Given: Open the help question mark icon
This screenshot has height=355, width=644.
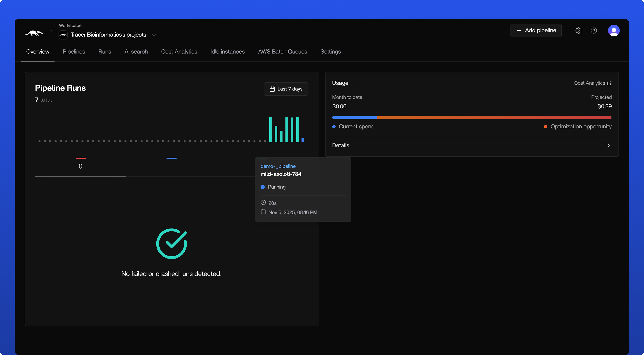Looking at the screenshot, I should click(x=594, y=31).
